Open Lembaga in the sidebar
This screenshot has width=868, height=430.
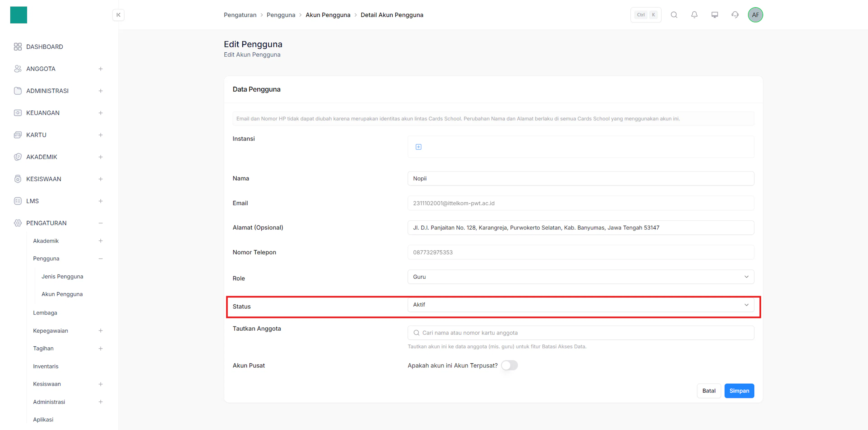coord(45,313)
